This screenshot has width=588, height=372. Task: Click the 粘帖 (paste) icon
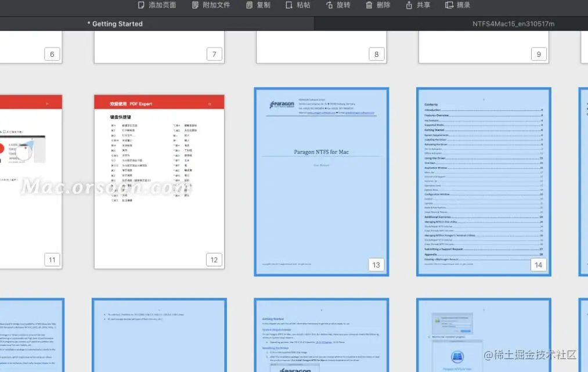[288, 5]
